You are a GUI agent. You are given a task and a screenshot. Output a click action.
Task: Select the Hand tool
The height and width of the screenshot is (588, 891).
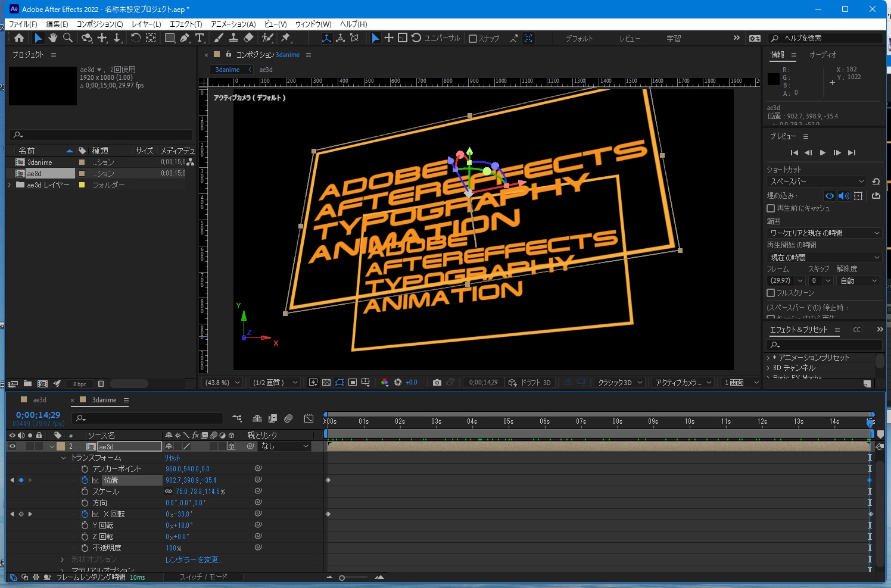pyautogui.click(x=53, y=38)
